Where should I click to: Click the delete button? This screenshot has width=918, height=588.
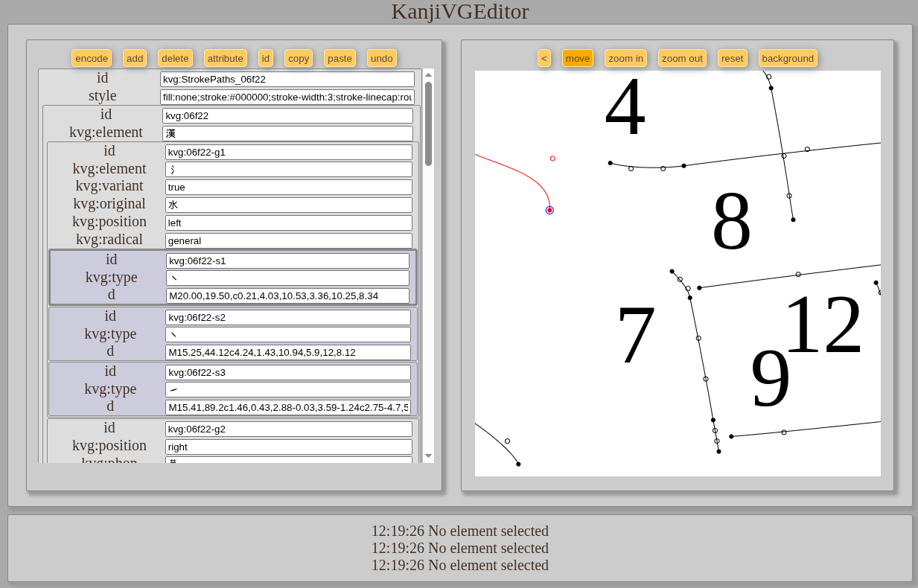175,58
